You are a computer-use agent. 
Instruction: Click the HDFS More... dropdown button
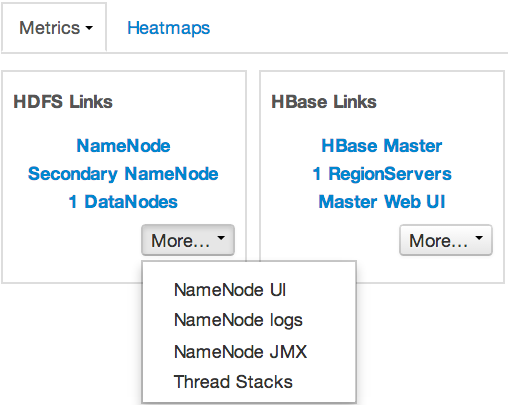pos(188,240)
